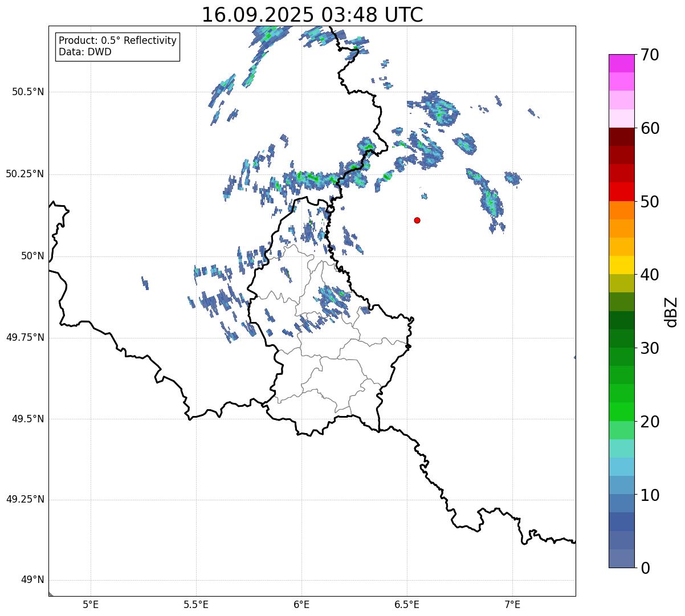Select the "Data: DWD" legend line
The width and height of the screenshot is (685, 616).
[x=85, y=52]
